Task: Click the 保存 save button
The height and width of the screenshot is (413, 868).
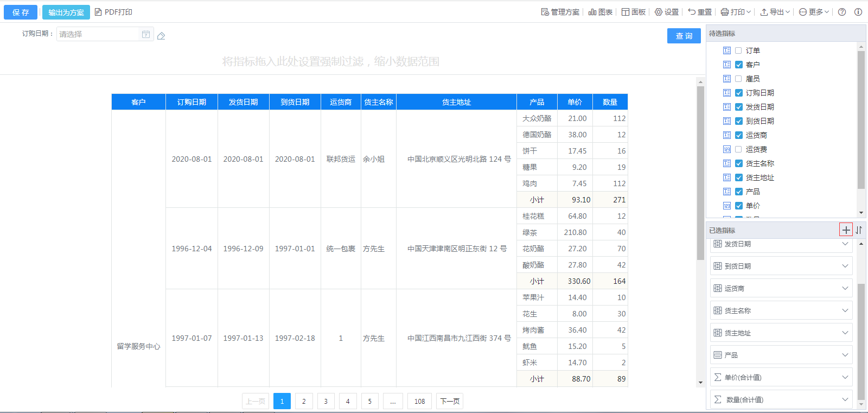Action: [21, 12]
